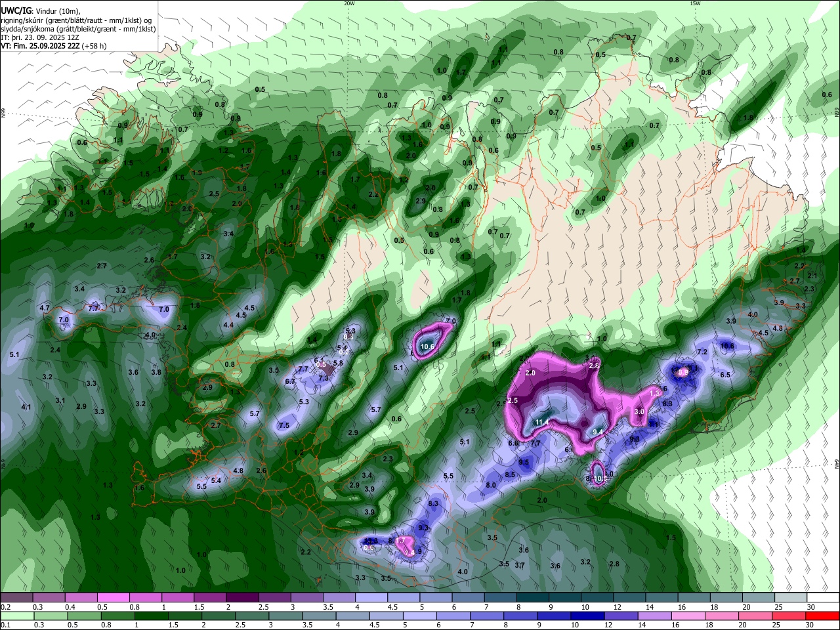
Task: Select the dark mauve 0.2 swatch in upper legend
Action: click(x=16, y=598)
